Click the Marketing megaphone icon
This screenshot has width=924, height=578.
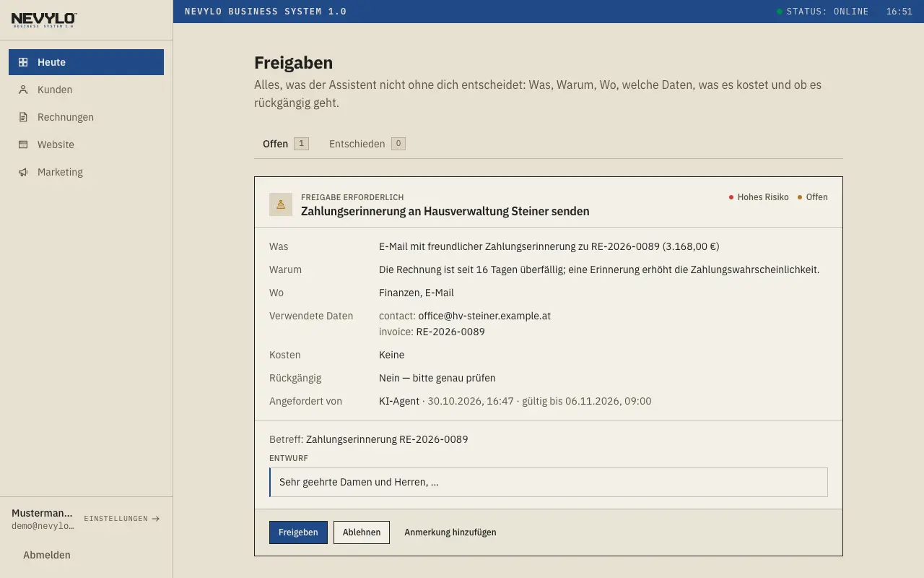pyautogui.click(x=23, y=172)
